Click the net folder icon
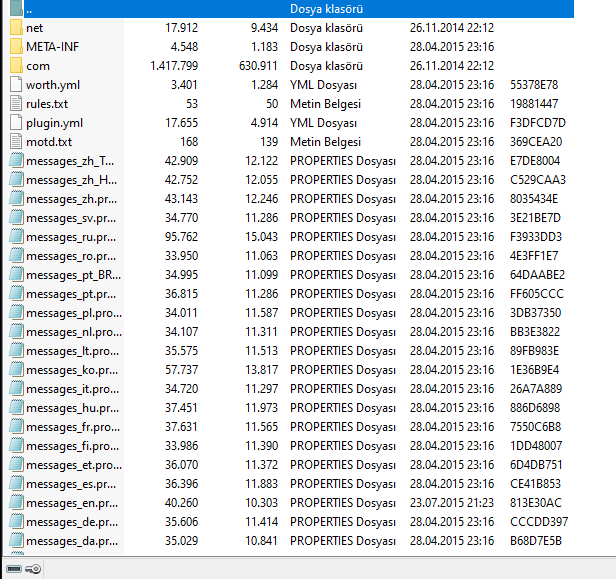This screenshot has height=579, width=616. pos(16,28)
